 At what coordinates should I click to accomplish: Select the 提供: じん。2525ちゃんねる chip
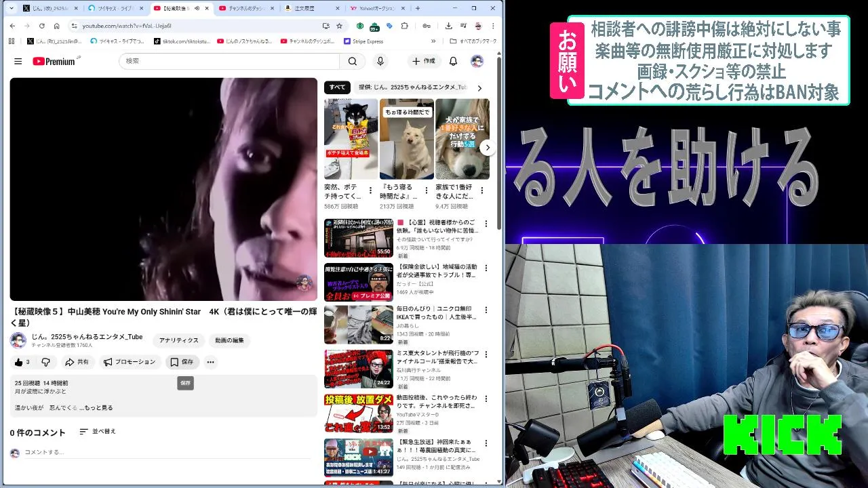coord(412,87)
